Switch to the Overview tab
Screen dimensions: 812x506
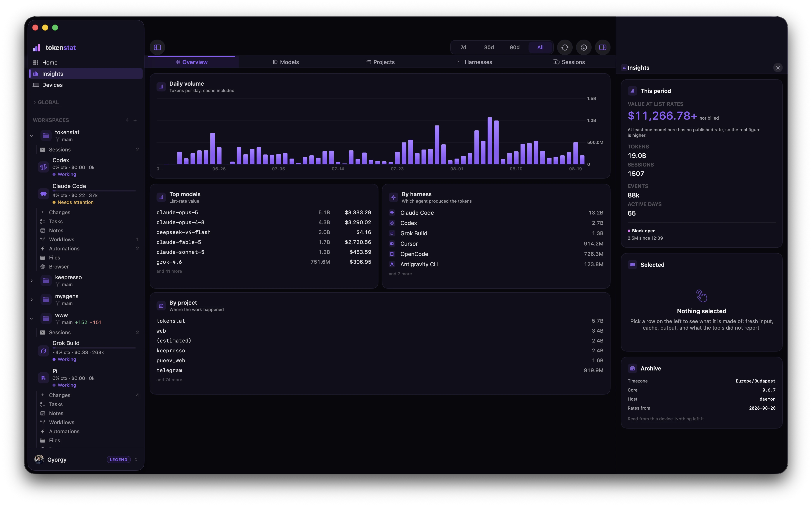pos(192,62)
